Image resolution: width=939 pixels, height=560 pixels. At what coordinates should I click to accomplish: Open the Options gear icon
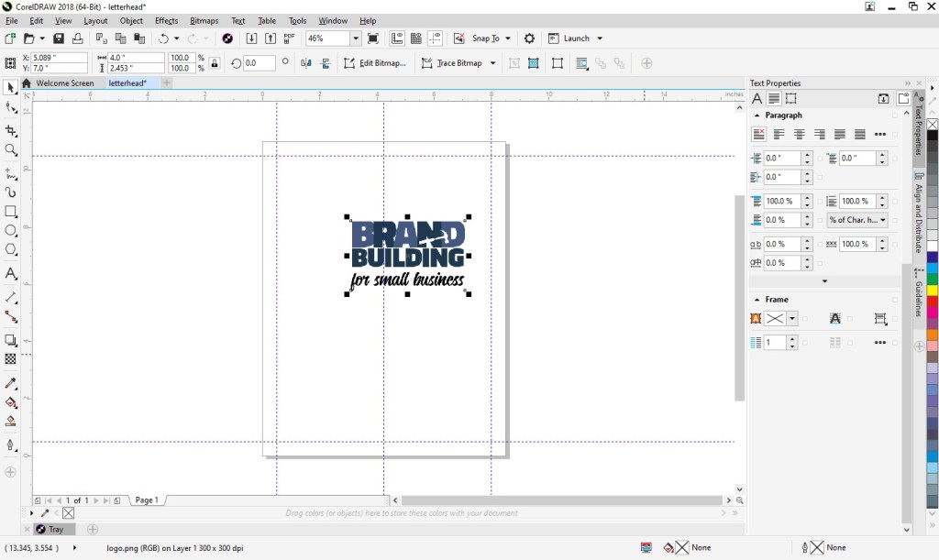tap(529, 38)
